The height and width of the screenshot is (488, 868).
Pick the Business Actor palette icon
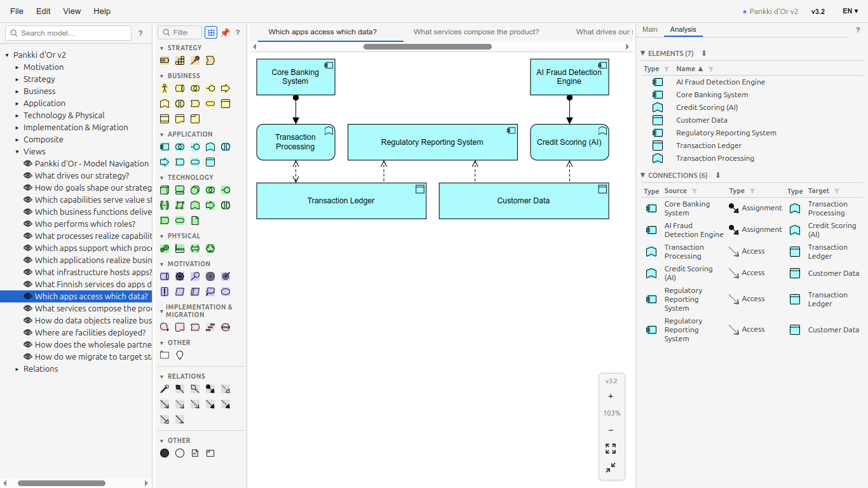click(x=165, y=88)
